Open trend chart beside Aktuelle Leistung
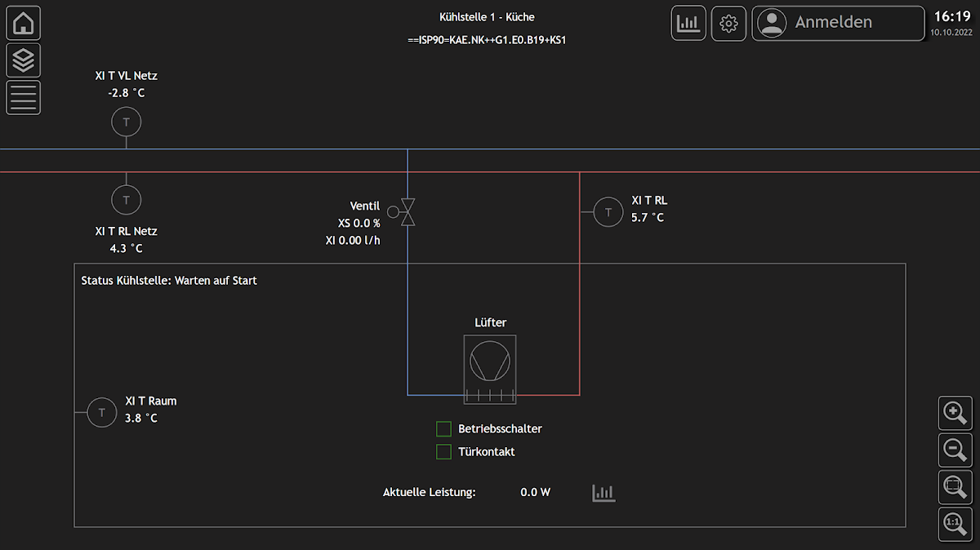980x550 pixels. click(604, 493)
